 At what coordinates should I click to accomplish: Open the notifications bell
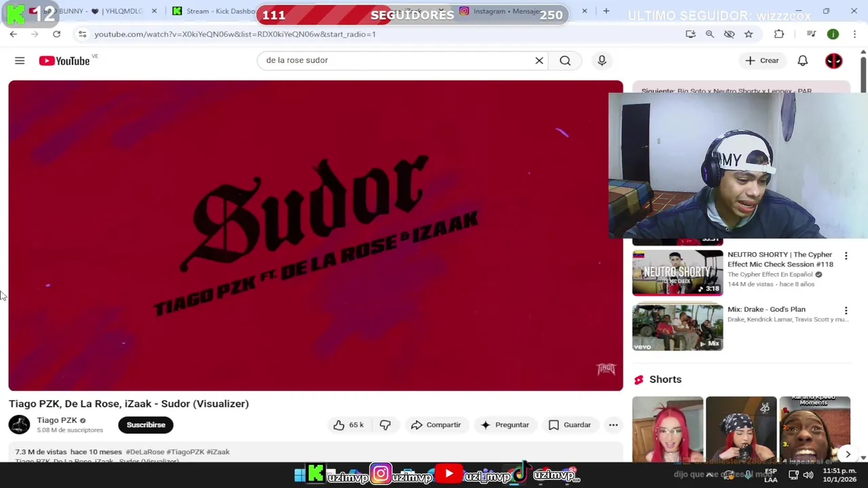802,60
